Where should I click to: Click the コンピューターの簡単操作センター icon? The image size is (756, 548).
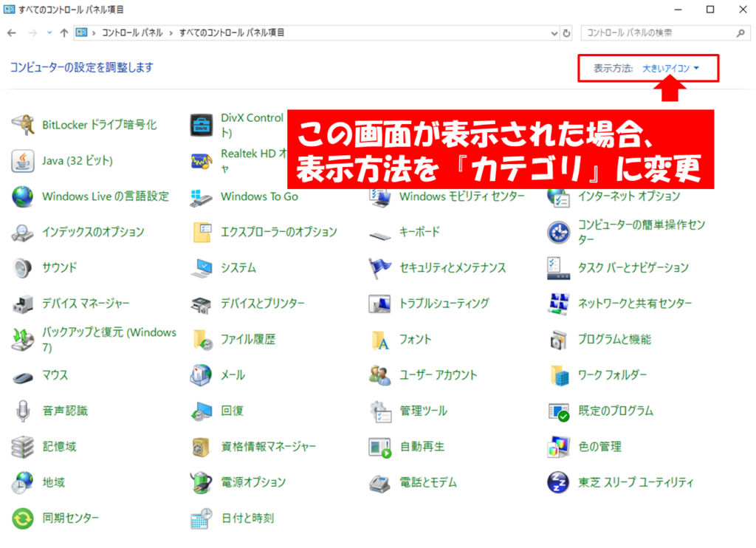click(x=558, y=232)
